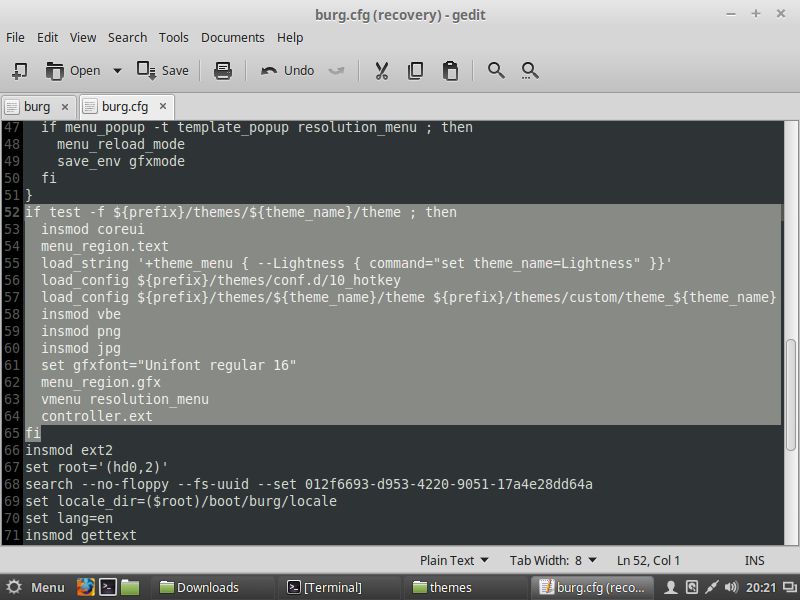Image resolution: width=800 pixels, height=600 pixels.
Task: Switch to the burg tab
Action: click(x=37, y=107)
